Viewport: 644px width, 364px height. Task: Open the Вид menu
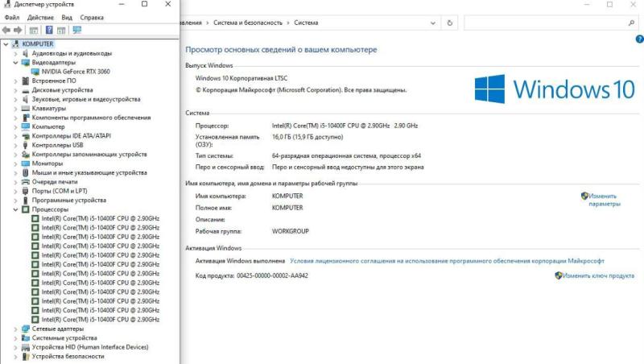67,18
